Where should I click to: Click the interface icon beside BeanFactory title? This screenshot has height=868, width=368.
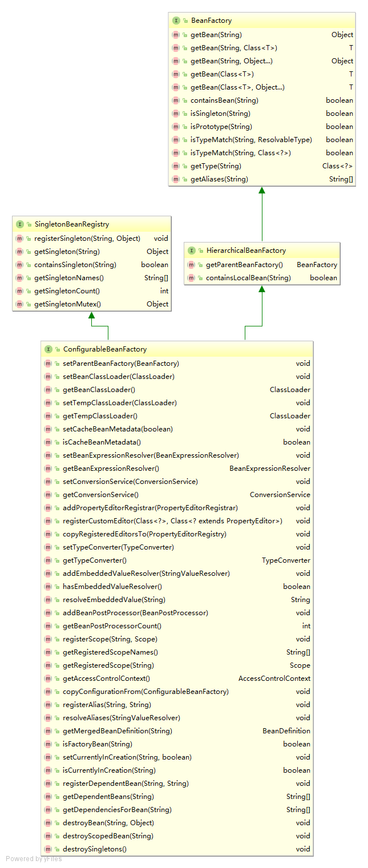tap(176, 21)
